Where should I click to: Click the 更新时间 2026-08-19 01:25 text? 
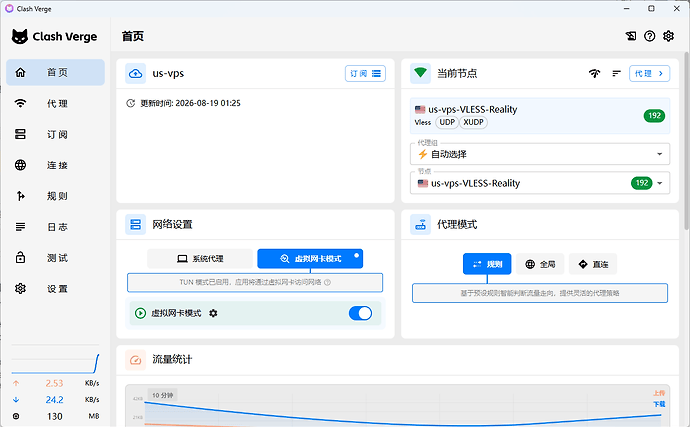click(x=190, y=103)
